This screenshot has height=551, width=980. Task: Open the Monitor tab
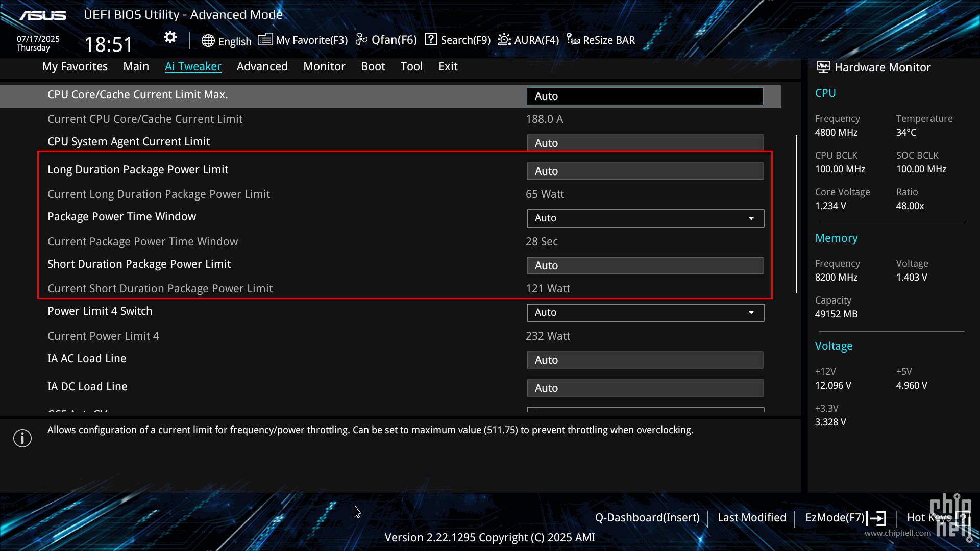point(324,66)
